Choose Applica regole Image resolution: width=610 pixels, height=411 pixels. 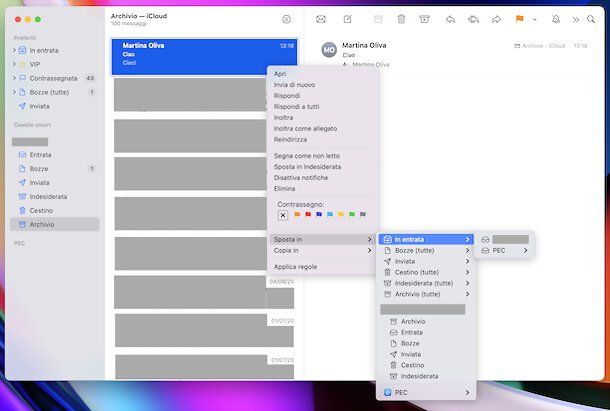click(x=322, y=267)
